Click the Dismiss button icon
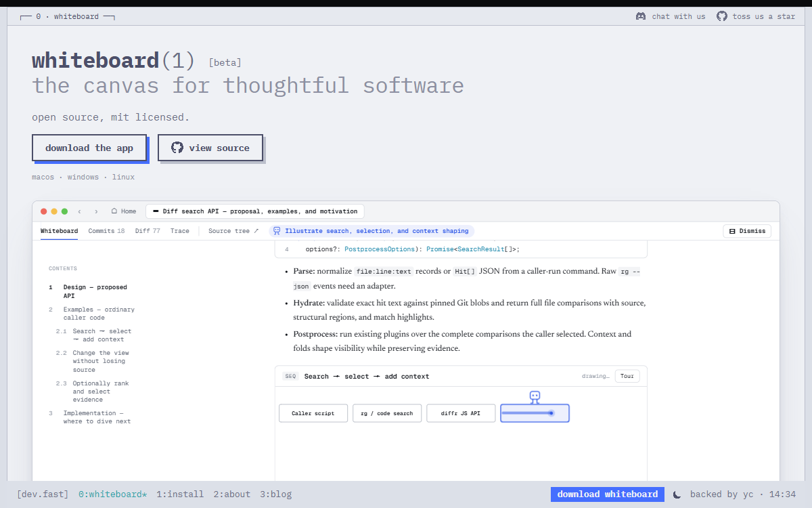Screen dimensions: 812x508 tap(733, 231)
